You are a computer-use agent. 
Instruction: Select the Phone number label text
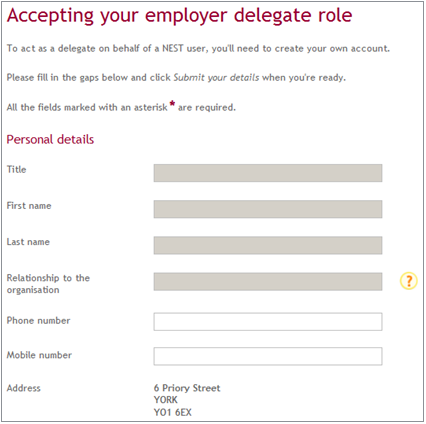[x=38, y=320]
